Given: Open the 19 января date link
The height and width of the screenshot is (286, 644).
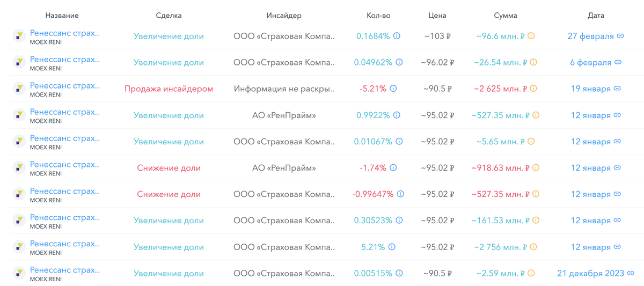Looking at the screenshot, I should 590,89.
